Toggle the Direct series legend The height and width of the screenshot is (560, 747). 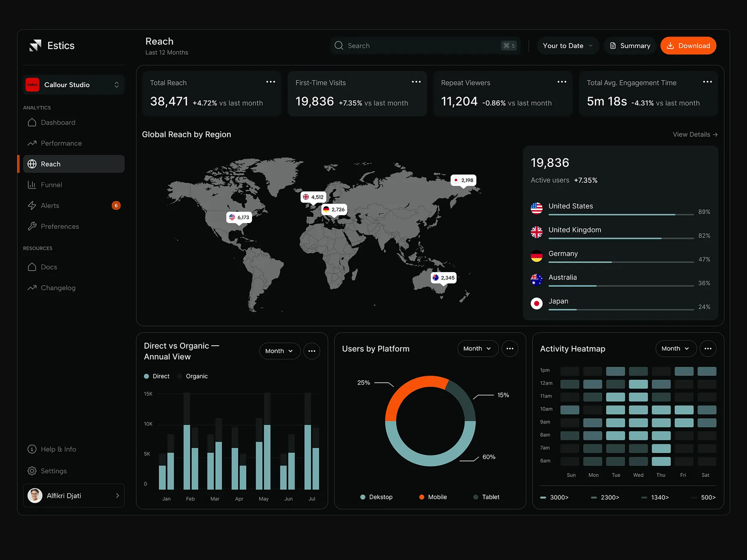click(x=157, y=376)
